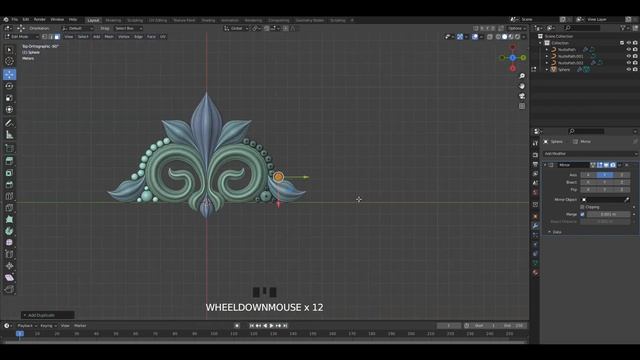Toggle Mirror modifier X axis
This screenshot has width=640, height=360.
tap(588, 175)
